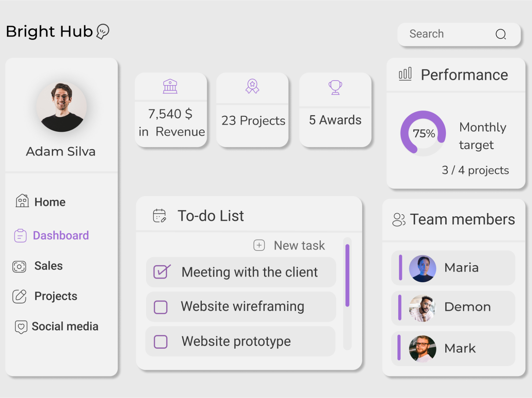Click Adam Silva's profile name
532x398 pixels.
[x=61, y=151]
